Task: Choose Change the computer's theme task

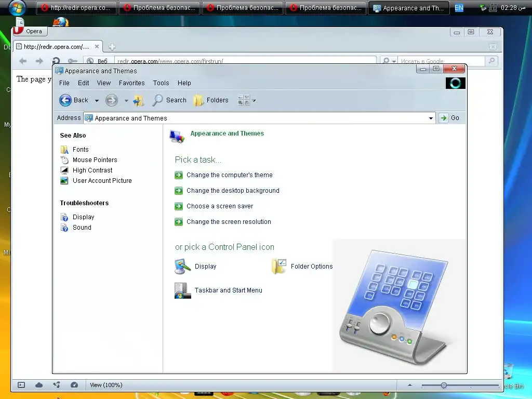Action: (229, 175)
